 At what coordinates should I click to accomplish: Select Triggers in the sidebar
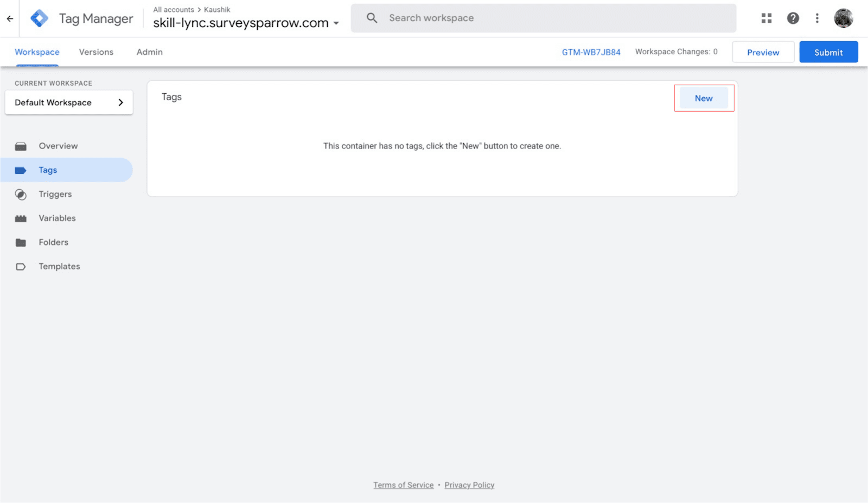pos(55,194)
